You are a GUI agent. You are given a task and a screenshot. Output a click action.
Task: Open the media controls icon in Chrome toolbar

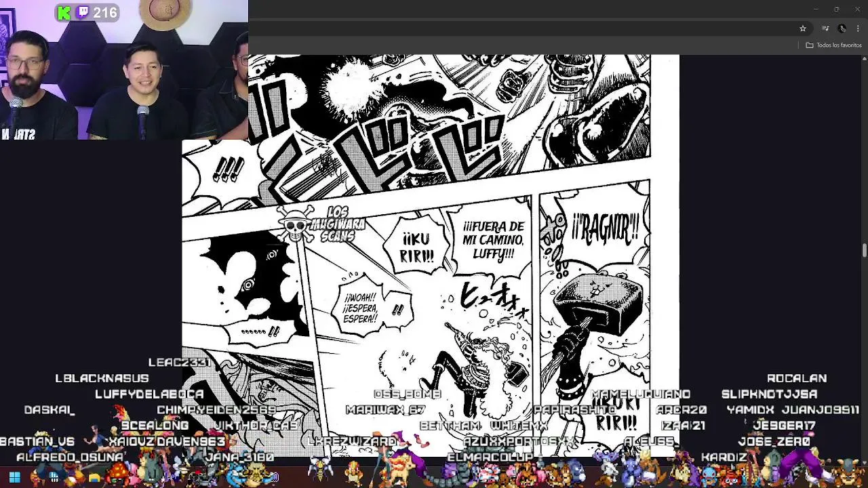(825, 28)
